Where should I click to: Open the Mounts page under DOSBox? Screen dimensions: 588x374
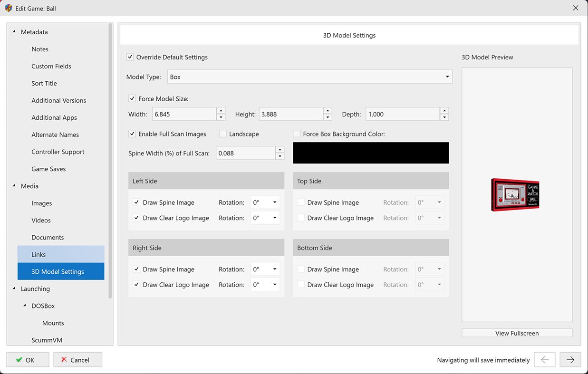tap(53, 323)
